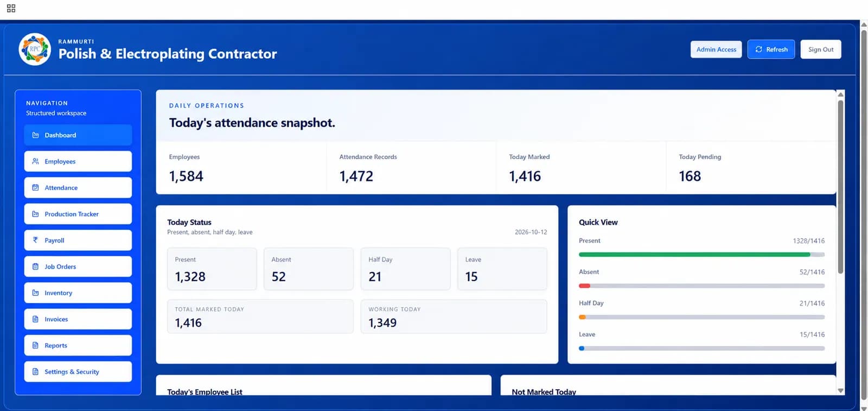Go to the Attendance section
The image size is (868, 411).
point(78,188)
